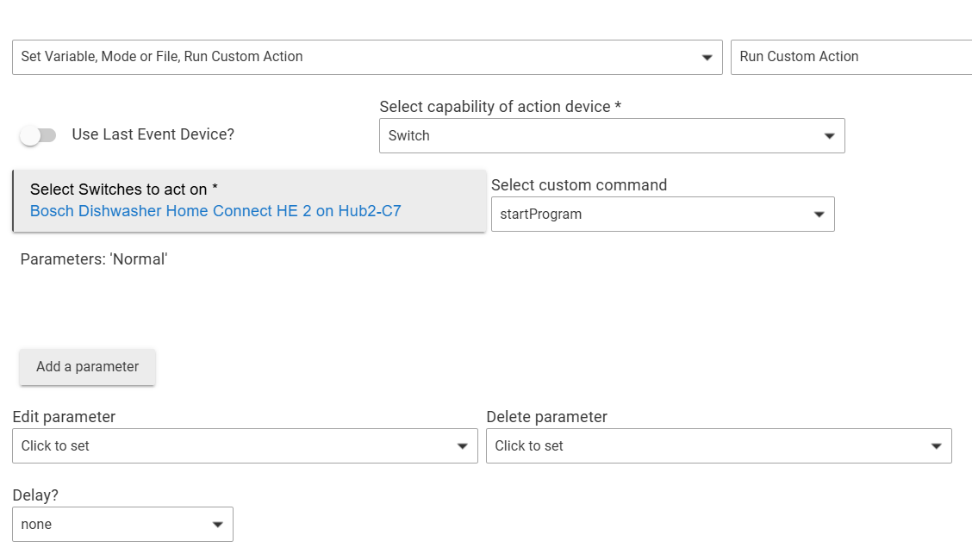Open Edit parameter 'Click to set' field
This screenshot has height=560, width=972.
pyautogui.click(x=233, y=446)
